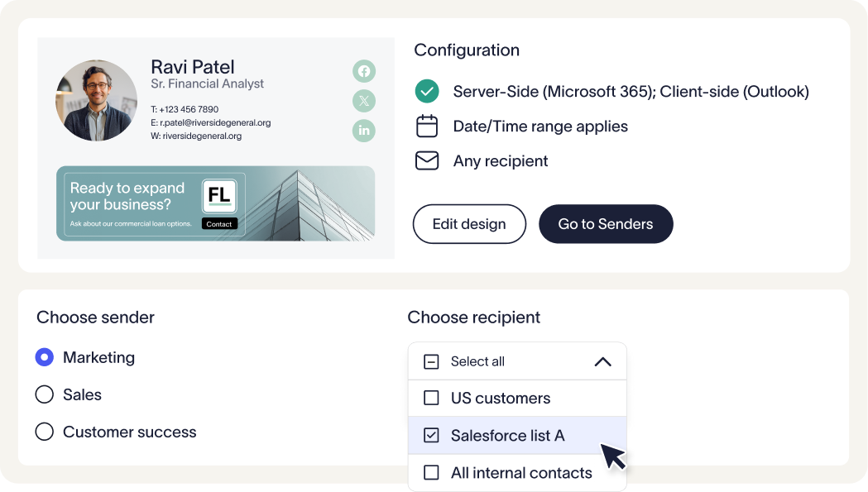Click the Contact button in banner
868x492 pixels.
219,224
